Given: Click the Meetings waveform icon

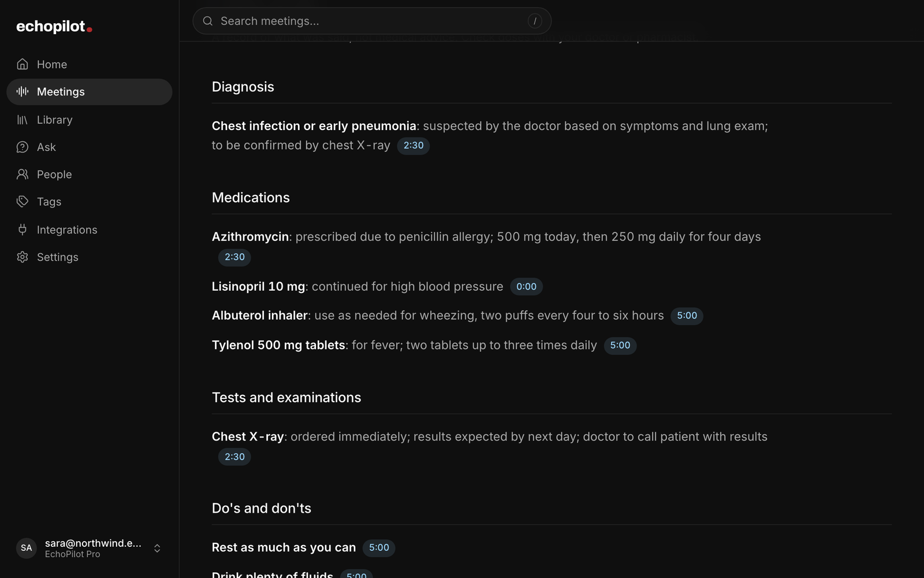Looking at the screenshot, I should point(23,91).
